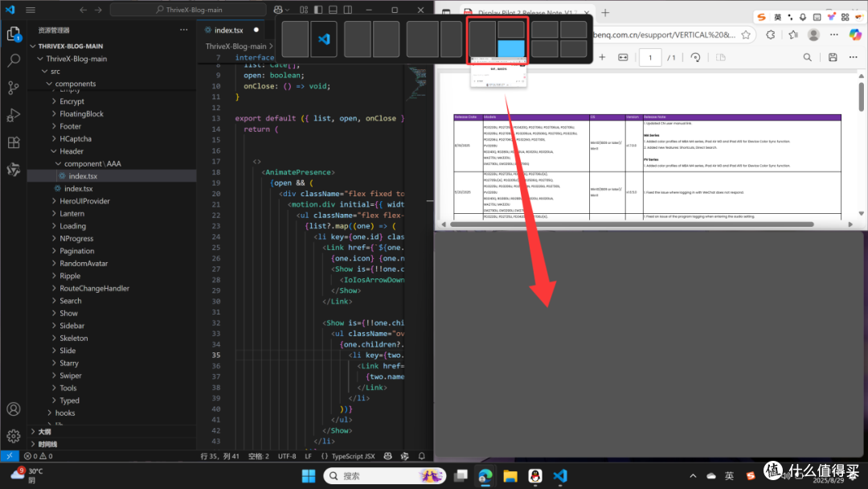Search within the PDF using magnifier icon
The image size is (868, 489).
tap(807, 57)
